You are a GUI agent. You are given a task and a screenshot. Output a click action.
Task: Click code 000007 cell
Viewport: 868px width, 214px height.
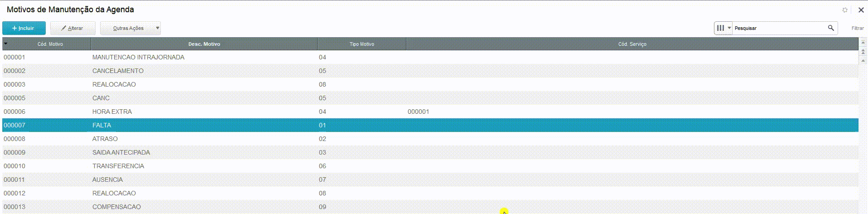tap(14, 125)
